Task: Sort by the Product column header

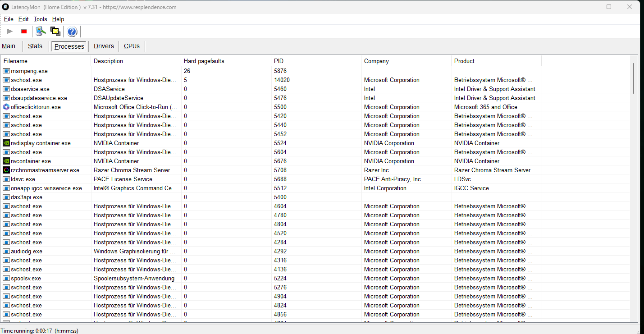Action: click(497, 61)
